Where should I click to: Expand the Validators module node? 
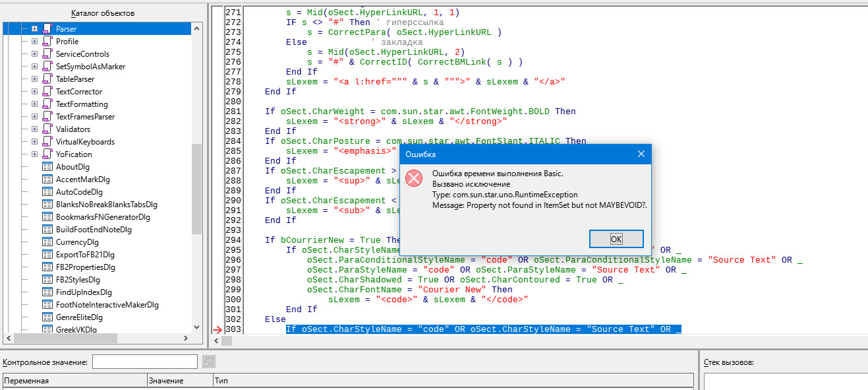[x=34, y=129]
